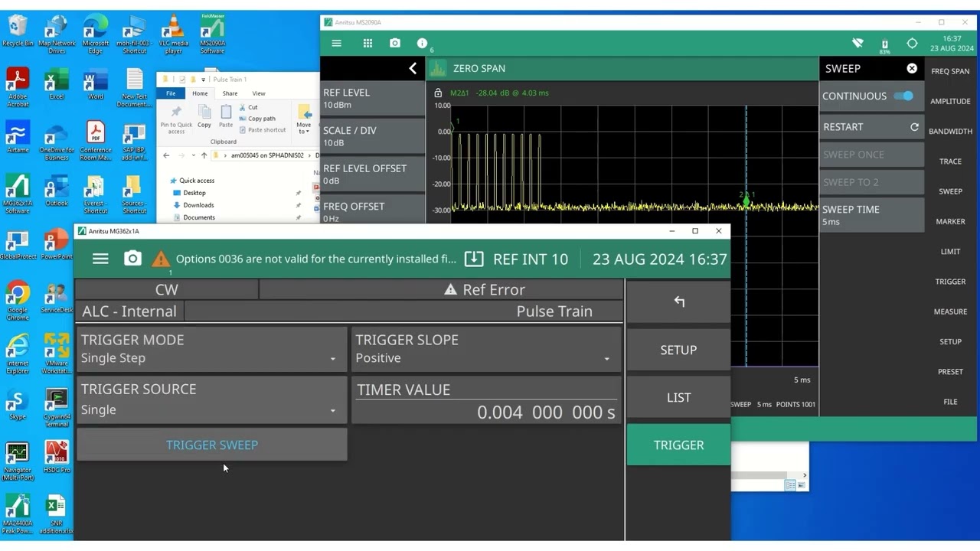Open the TRIGGER MODE dropdown
This screenshot has height=551, width=980.
click(212, 349)
